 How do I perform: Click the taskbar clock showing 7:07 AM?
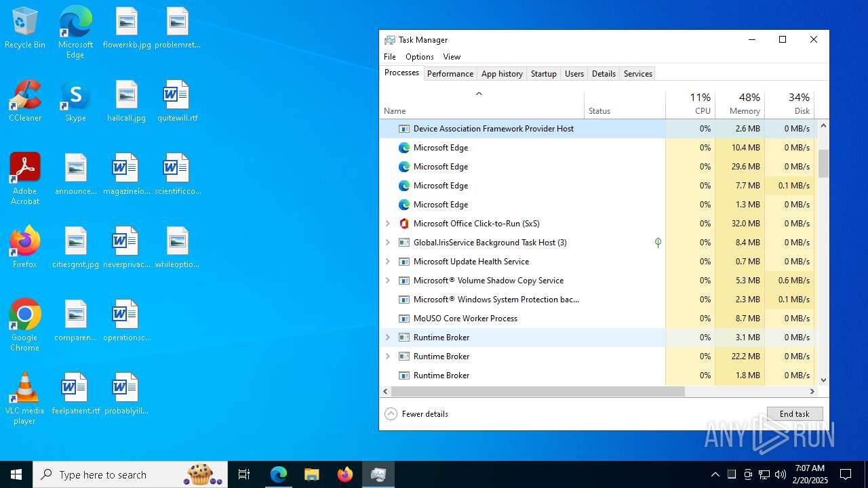pos(810,474)
